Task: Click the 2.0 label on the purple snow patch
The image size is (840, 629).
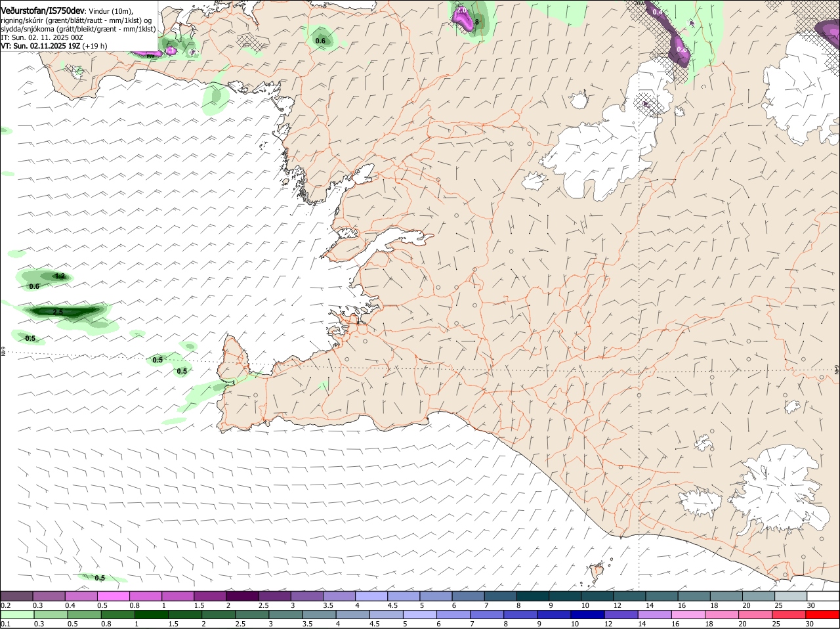Action: click(x=461, y=11)
